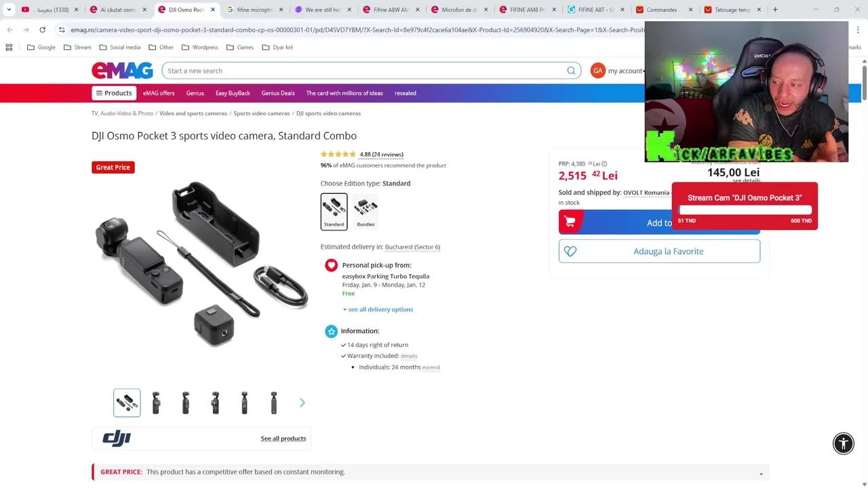Click the heart icon for favorites
The width and height of the screenshot is (868, 488).
[x=570, y=251]
